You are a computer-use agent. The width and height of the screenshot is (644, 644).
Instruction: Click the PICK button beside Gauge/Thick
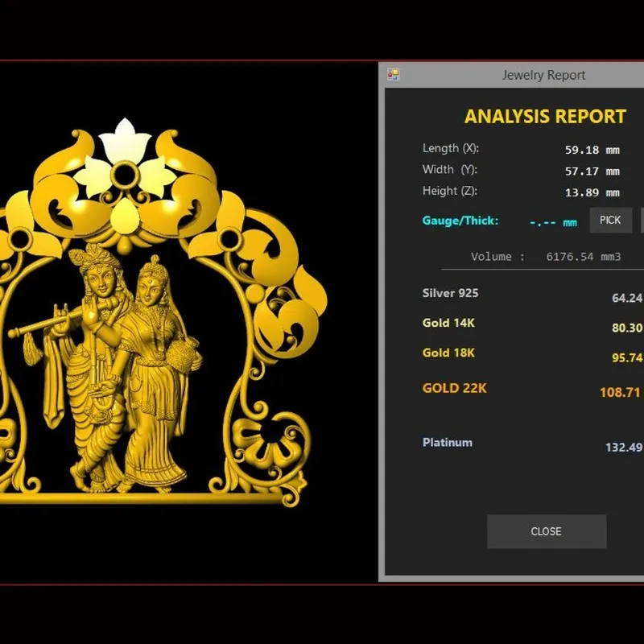click(611, 220)
